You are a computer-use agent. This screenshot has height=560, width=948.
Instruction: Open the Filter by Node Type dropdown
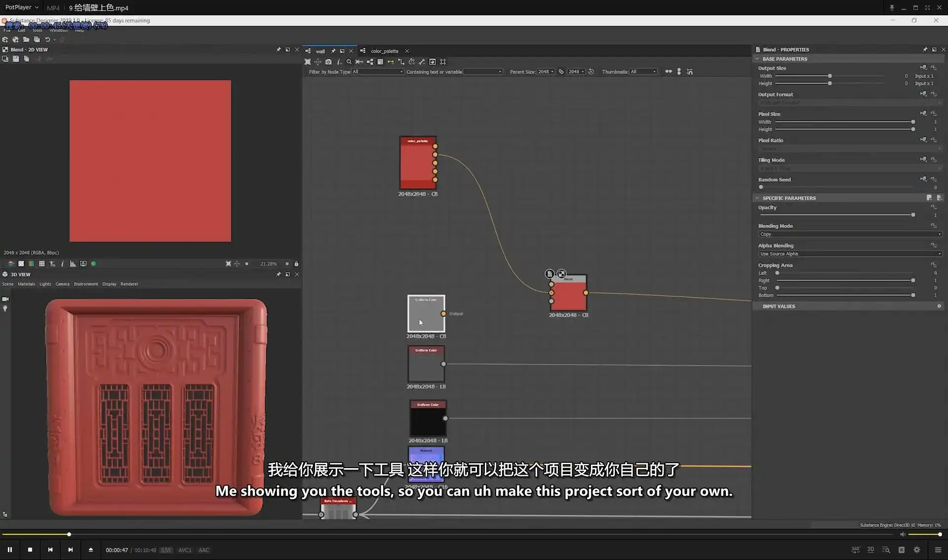coord(377,72)
